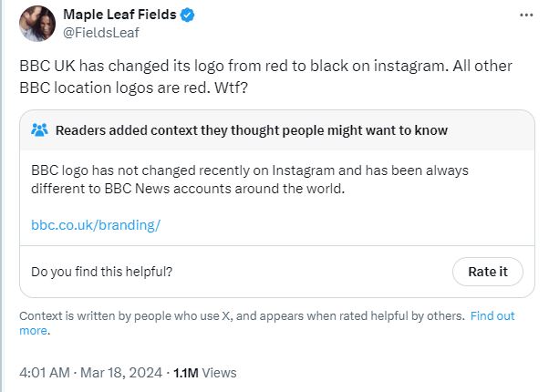Click the Community Notes people icon
Screen dimensions: 549x392
39,130
